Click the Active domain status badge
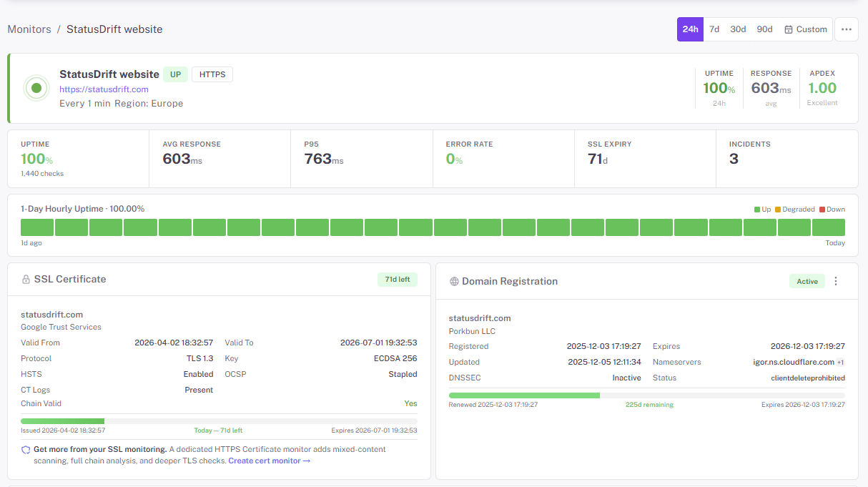The height and width of the screenshot is (487, 868). tap(807, 282)
